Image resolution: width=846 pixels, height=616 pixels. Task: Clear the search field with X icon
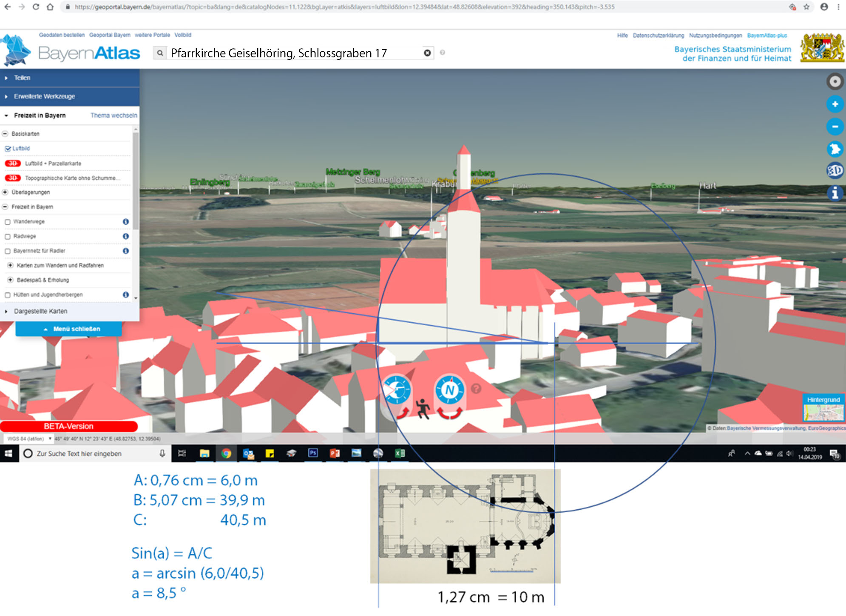427,53
